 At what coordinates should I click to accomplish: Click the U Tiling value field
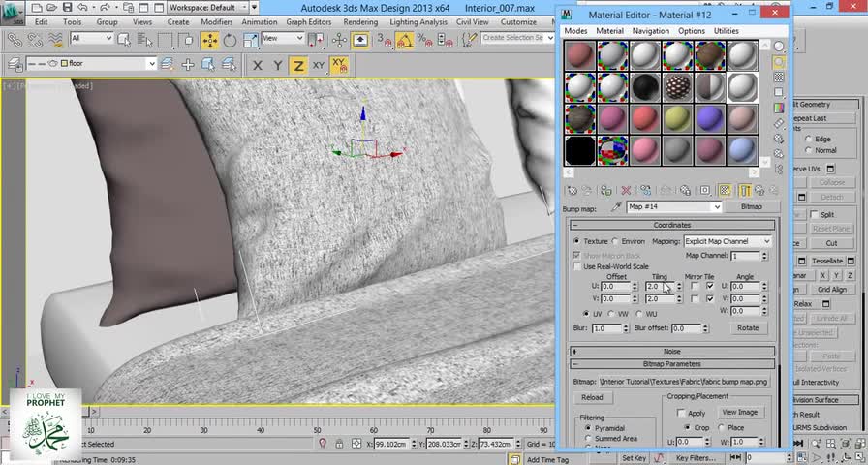coord(654,287)
